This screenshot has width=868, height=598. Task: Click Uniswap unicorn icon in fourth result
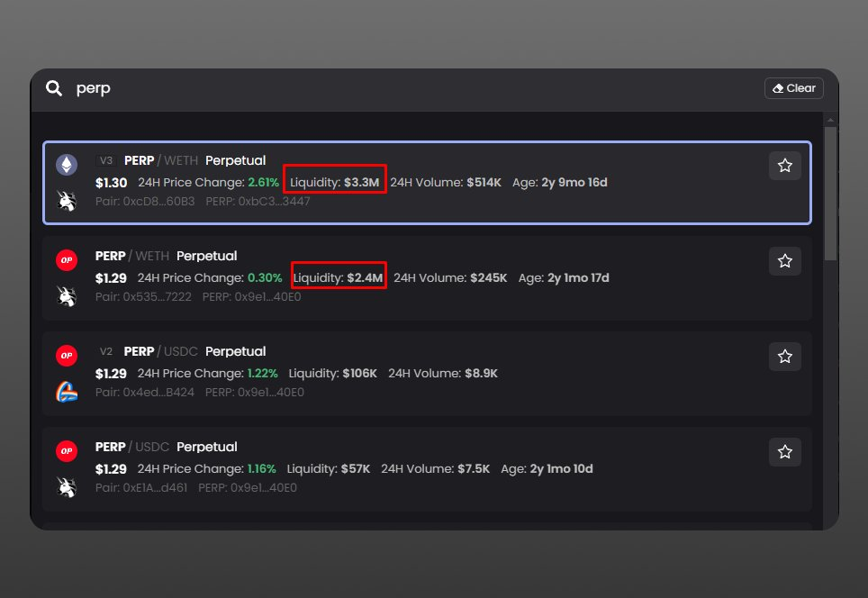tap(67, 487)
